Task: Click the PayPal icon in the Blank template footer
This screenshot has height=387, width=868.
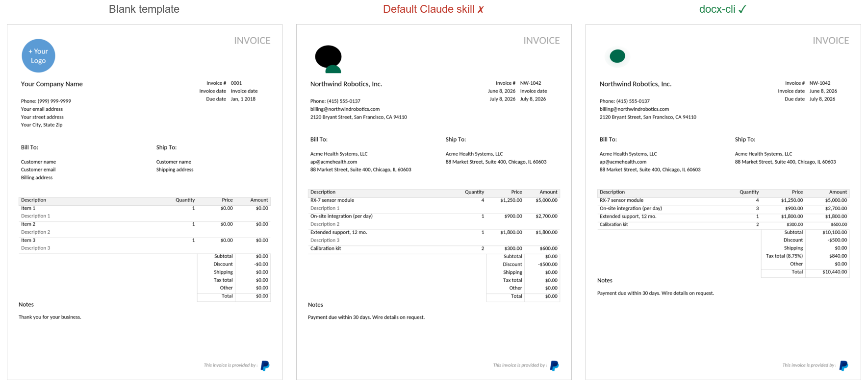Action: point(265,365)
